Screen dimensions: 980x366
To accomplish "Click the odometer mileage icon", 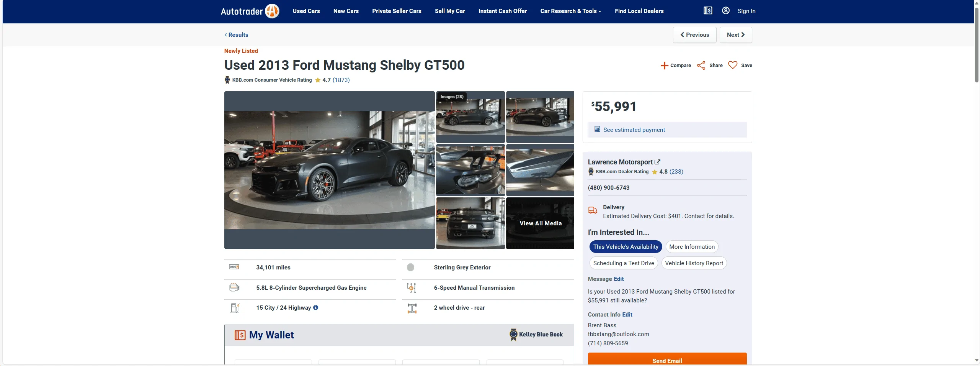I will 234,267.
